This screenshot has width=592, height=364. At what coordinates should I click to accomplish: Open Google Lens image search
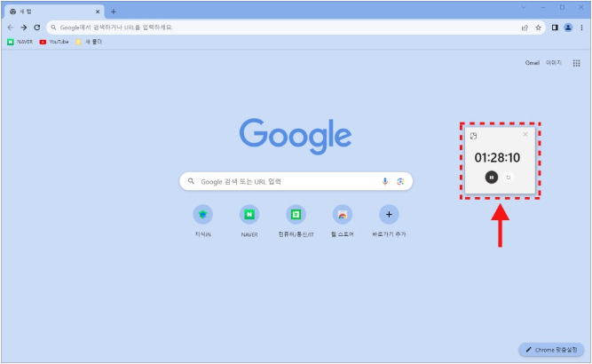tap(400, 181)
